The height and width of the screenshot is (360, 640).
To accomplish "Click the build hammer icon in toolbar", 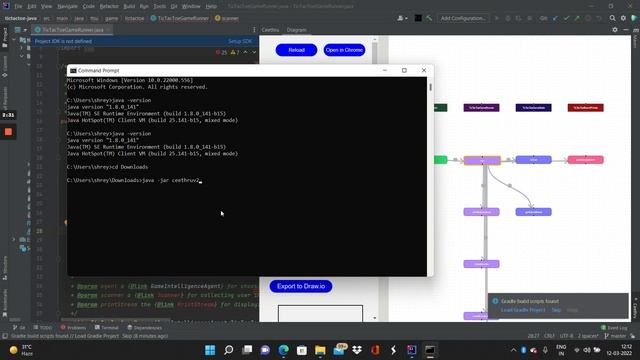I will 429,18.
